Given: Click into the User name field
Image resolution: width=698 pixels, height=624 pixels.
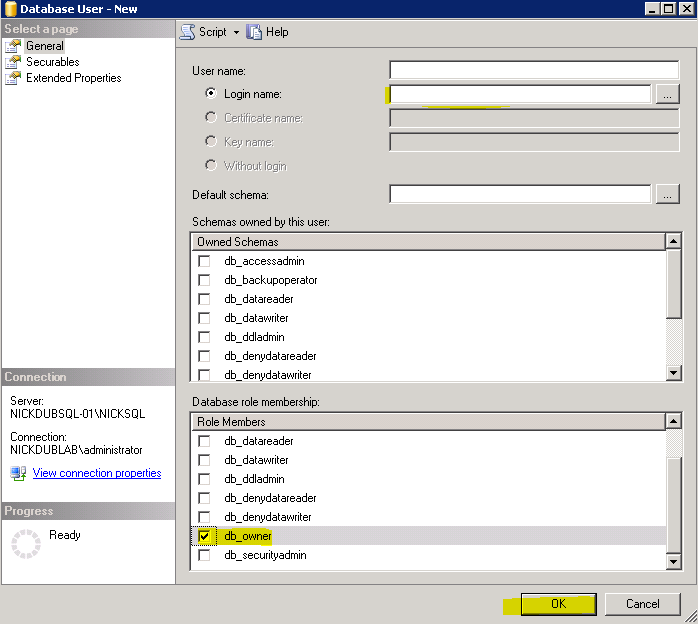Looking at the screenshot, I should [534, 70].
